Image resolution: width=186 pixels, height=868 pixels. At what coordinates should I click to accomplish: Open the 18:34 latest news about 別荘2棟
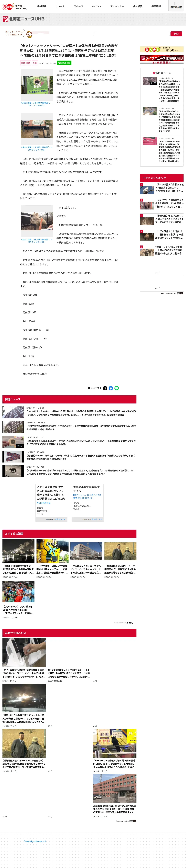(162, 120)
